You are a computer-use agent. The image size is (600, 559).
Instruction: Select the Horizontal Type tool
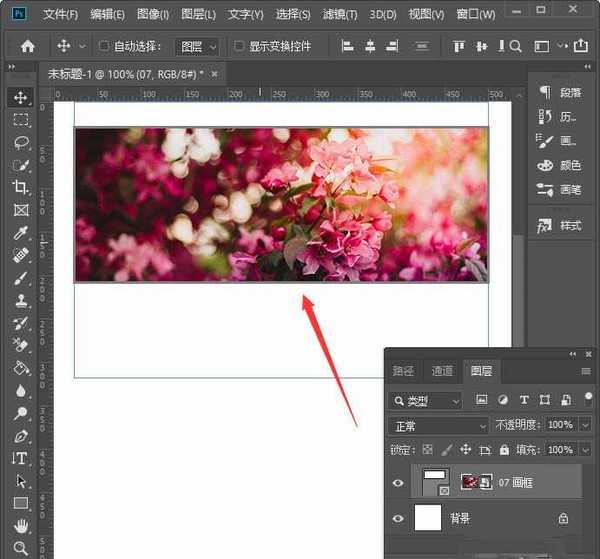(x=21, y=458)
